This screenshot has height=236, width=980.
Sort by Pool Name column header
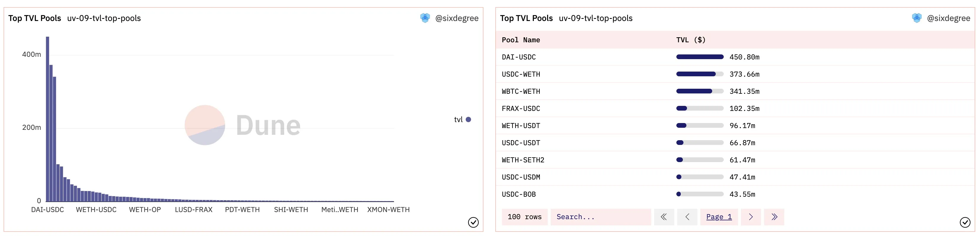tap(521, 40)
